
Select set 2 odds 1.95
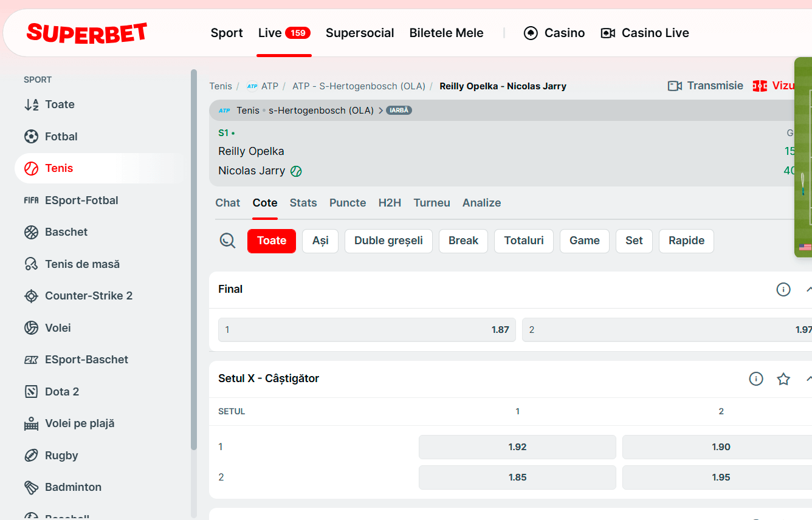(717, 477)
